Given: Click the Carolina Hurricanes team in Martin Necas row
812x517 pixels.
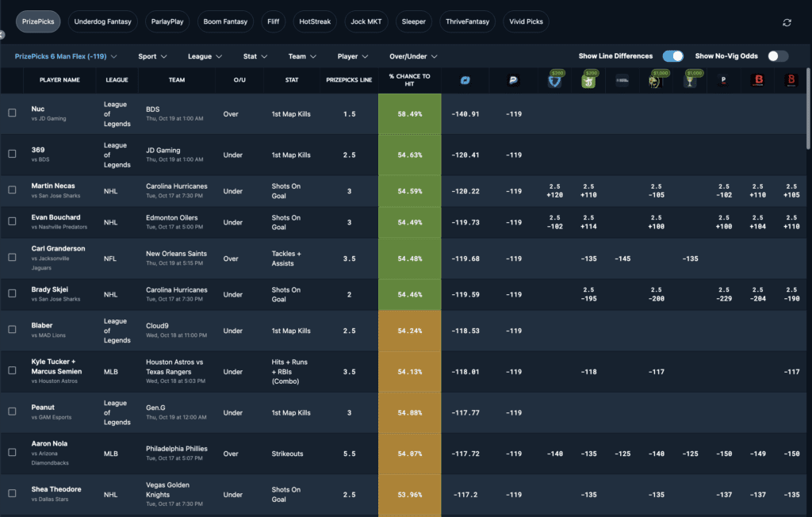Looking at the screenshot, I should (x=177, y=186).
